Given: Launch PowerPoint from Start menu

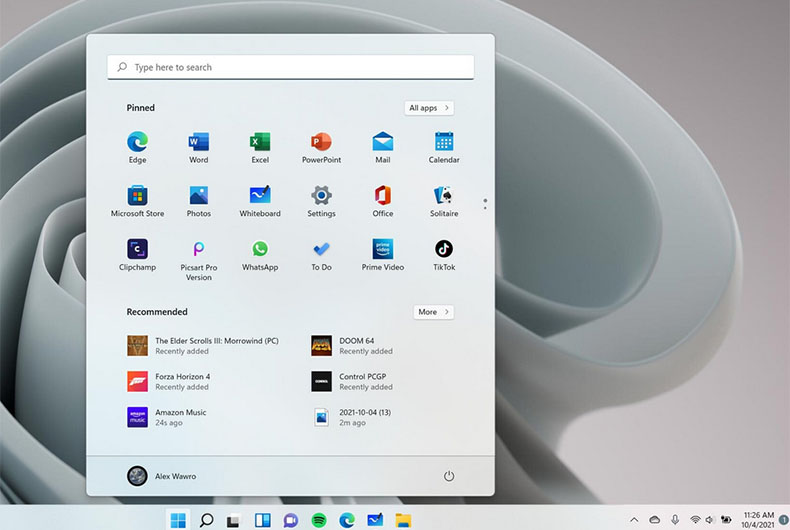Looking at the screenshot, I should (x=321, y=147).
